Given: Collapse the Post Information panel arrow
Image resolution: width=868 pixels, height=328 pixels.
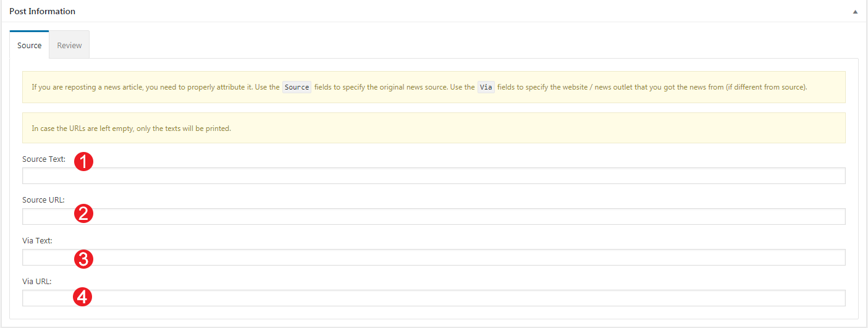Looking at the screenshot, I should [x=855, y=12].
